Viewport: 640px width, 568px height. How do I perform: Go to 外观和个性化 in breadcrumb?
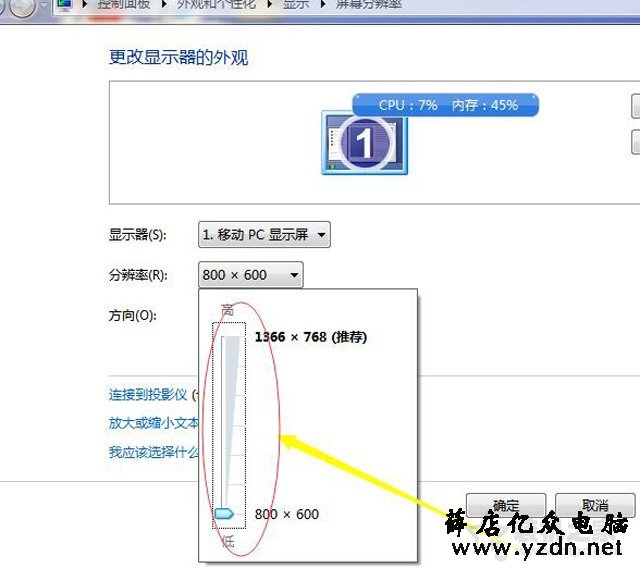[x=216, y=4]
